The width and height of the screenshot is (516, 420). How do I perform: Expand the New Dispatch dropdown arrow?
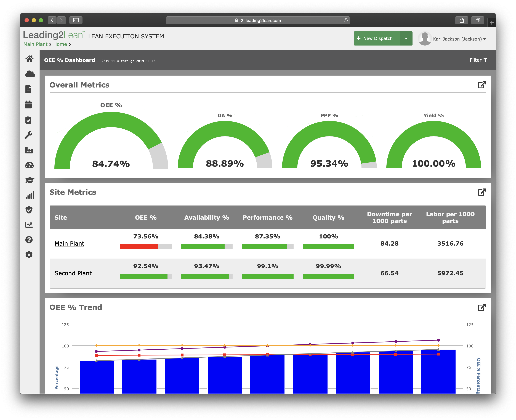406,38
